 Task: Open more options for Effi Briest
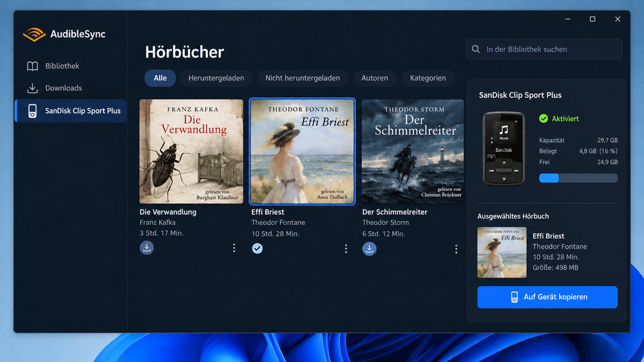point(346,249)
